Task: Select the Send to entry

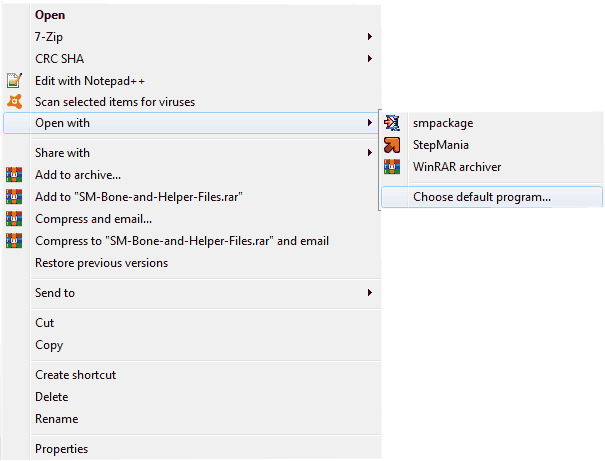Action: click(192, 293)
